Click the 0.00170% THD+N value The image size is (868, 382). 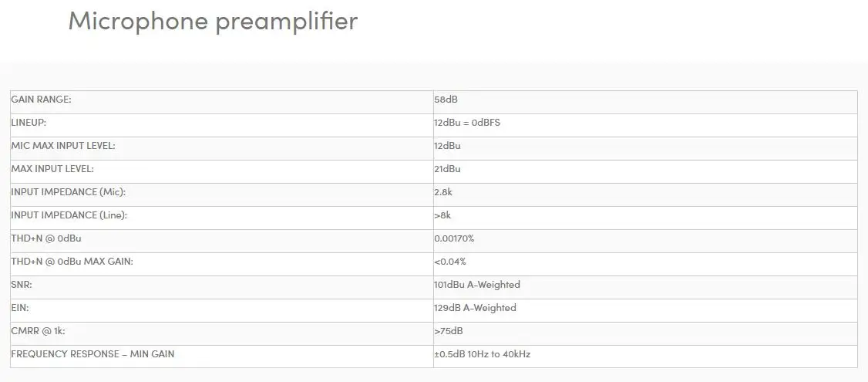455,238
